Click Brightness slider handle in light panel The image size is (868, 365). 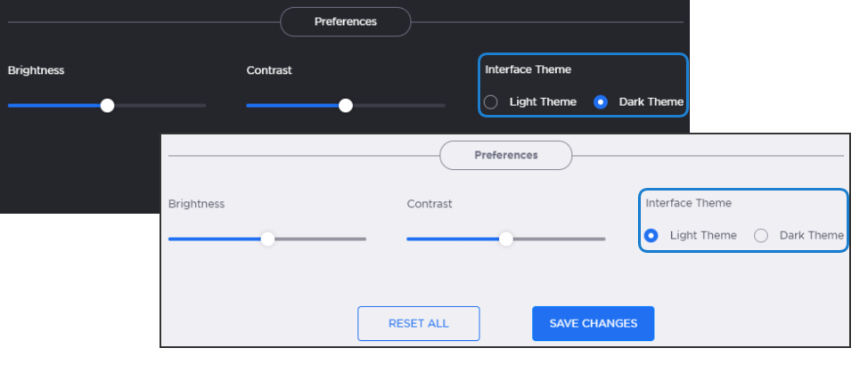pyautogui.click(x=267, y=239)
